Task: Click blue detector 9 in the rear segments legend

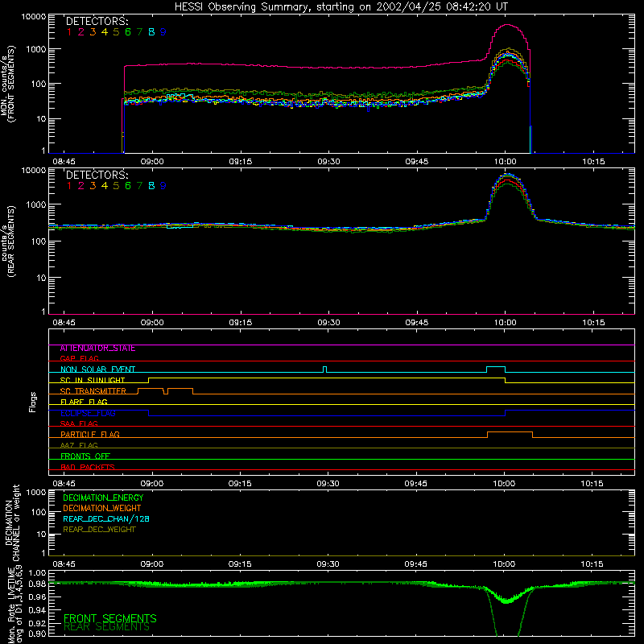Action: click(x=163, y=186)
